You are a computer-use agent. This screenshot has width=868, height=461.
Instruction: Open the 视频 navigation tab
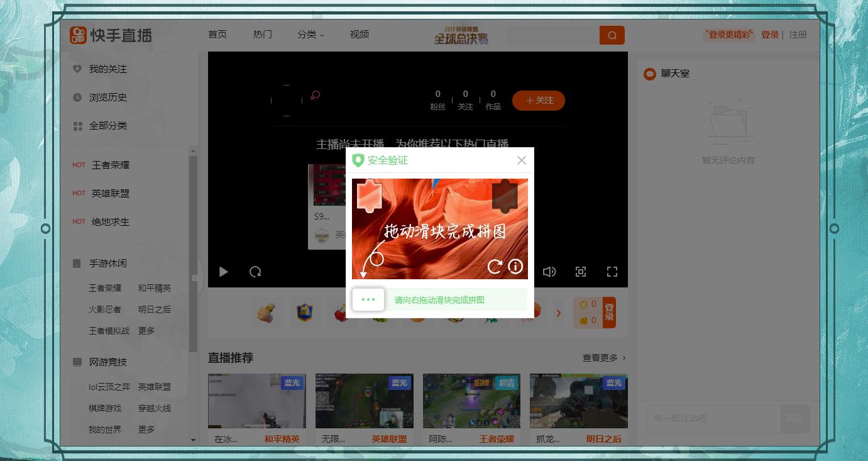[360, 35]
